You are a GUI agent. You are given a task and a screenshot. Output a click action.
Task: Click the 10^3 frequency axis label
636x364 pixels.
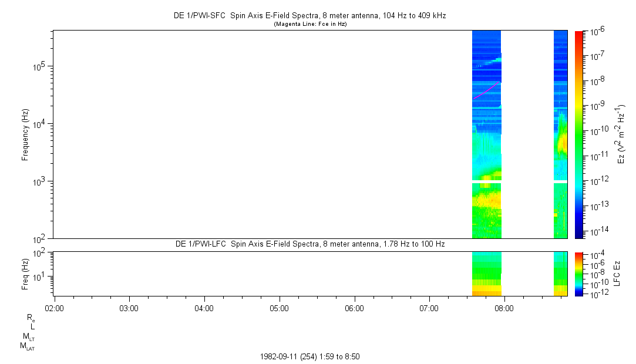point(41,181)
